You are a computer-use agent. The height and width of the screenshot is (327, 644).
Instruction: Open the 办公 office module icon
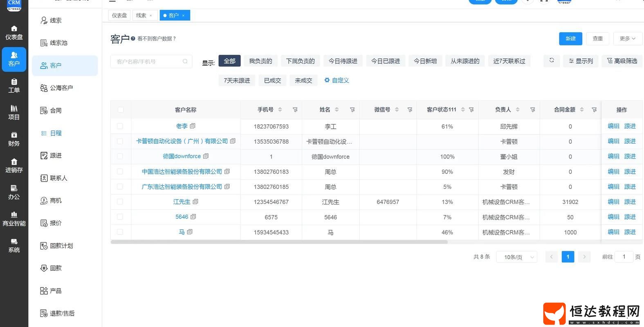(14, 192)
